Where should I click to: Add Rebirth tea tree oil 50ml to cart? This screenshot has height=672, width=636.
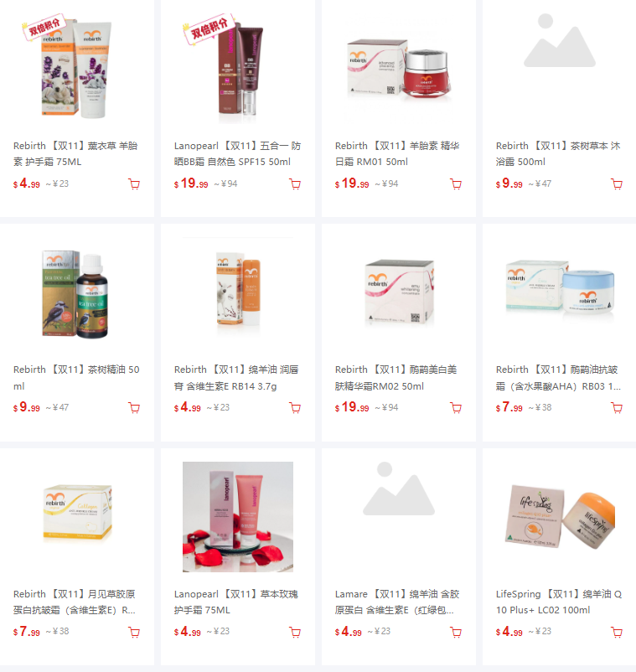pos(134,408)
